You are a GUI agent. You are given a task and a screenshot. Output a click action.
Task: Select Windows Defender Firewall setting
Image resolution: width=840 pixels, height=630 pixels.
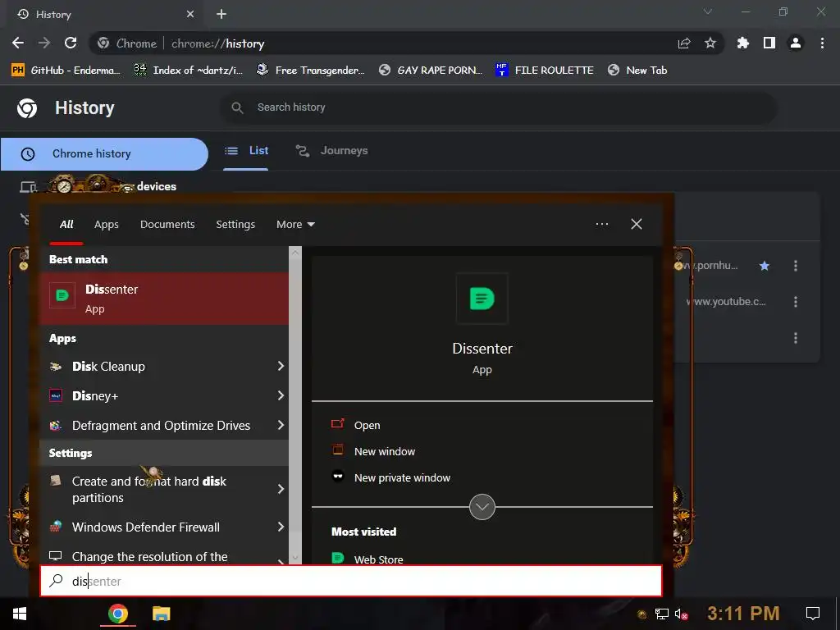pyautogui.click(x=157, y=527)
